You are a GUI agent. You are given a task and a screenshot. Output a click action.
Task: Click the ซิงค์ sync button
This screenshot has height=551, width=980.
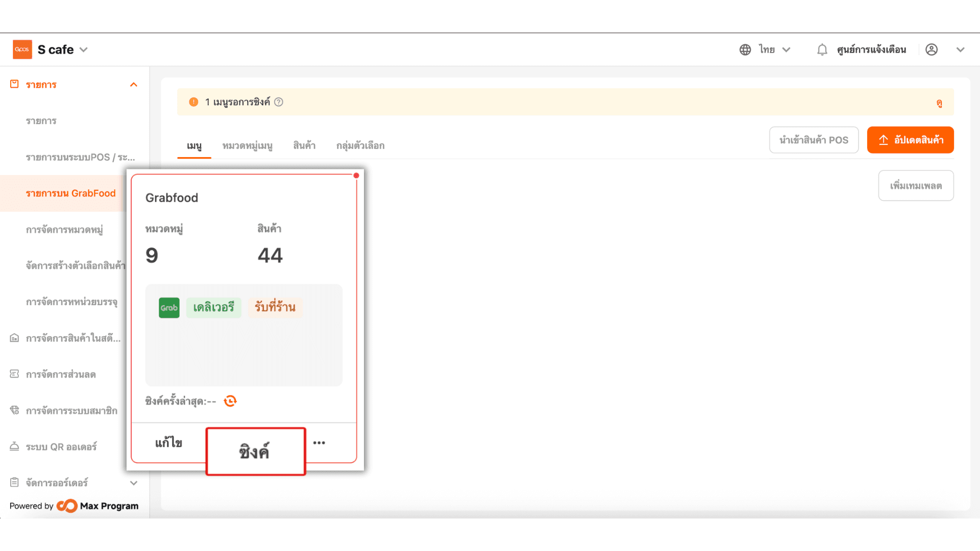click(256, 452)
